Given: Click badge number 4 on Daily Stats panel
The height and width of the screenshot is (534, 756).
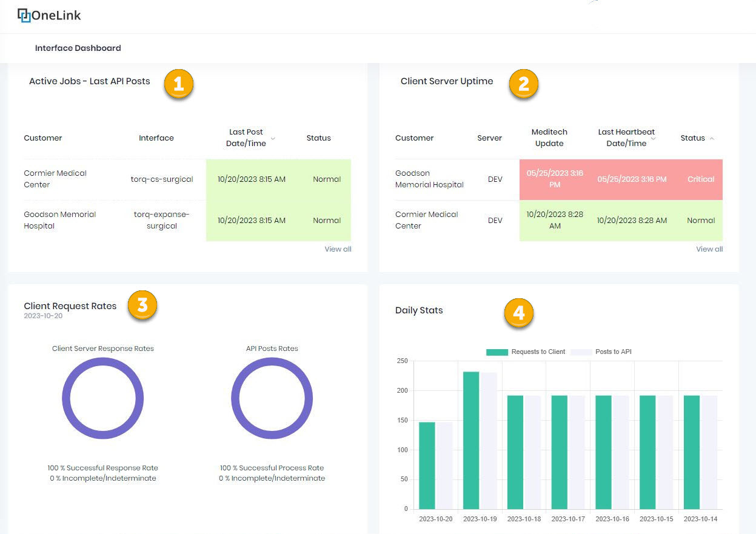Looking at the screenshot, I should click(x=518, y=313).
